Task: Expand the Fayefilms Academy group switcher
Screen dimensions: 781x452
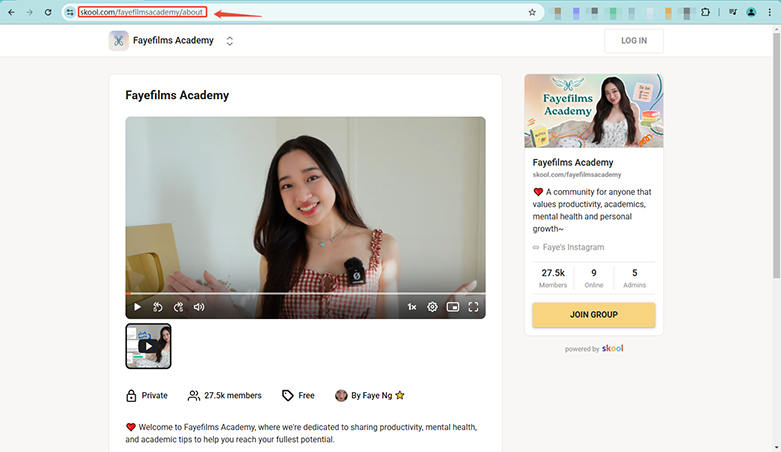Action: [x=230, y=41]
